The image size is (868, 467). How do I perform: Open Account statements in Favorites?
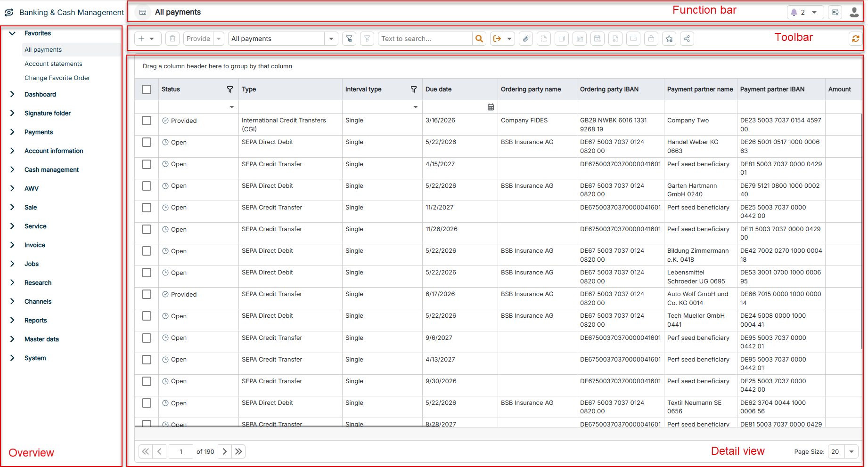pos(53,64)
